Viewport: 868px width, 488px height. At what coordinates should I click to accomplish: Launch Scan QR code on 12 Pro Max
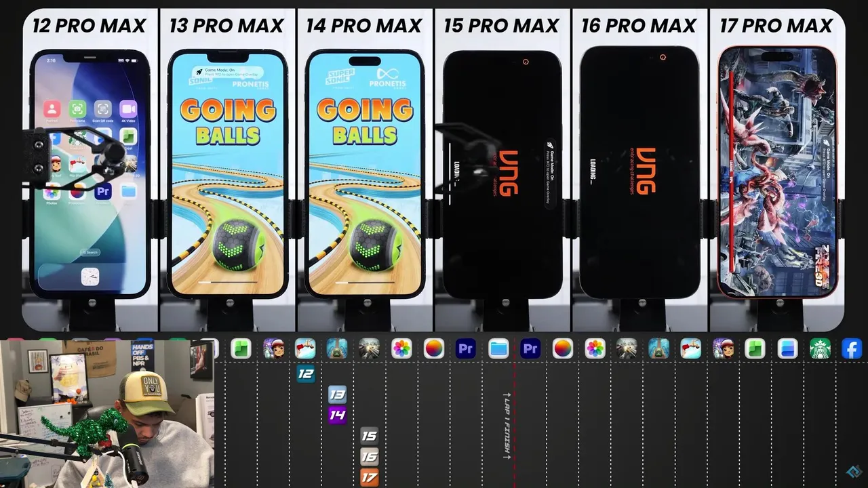[x=103, y=108]
